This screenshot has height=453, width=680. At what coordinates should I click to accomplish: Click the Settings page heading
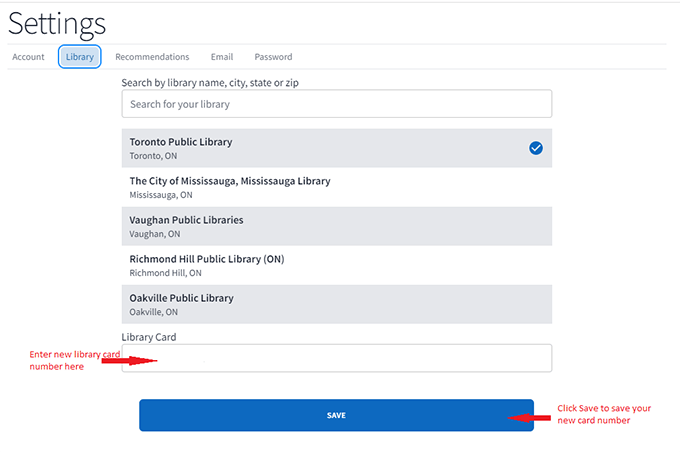click(x=57, y=23)
